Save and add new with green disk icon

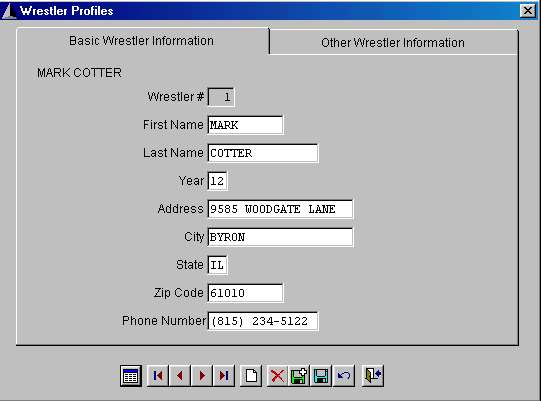coord(299,375)
